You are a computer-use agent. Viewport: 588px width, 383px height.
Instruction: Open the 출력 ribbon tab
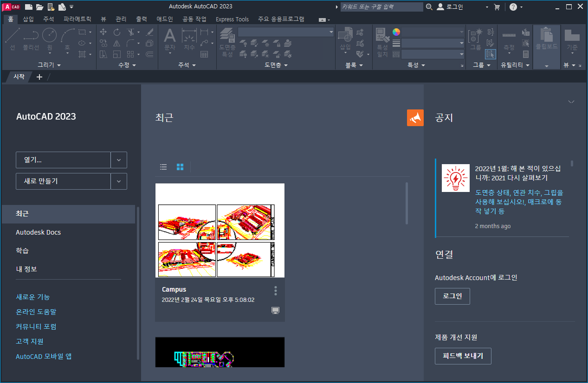pos(142,19)
